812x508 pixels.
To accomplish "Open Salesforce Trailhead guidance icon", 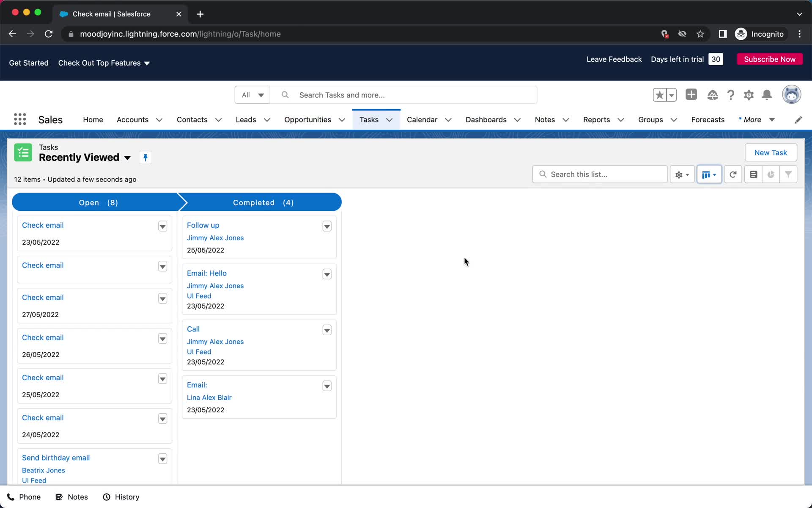I will [712, 95].
